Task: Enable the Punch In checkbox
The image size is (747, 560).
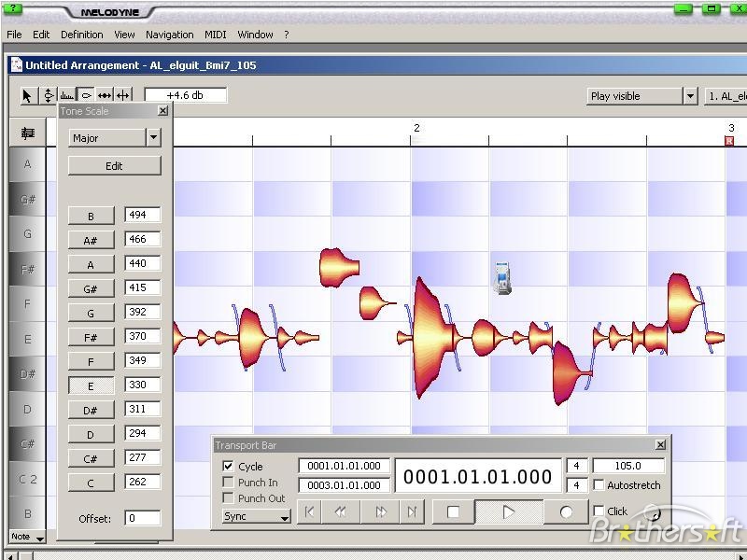Action: point(228,482)
